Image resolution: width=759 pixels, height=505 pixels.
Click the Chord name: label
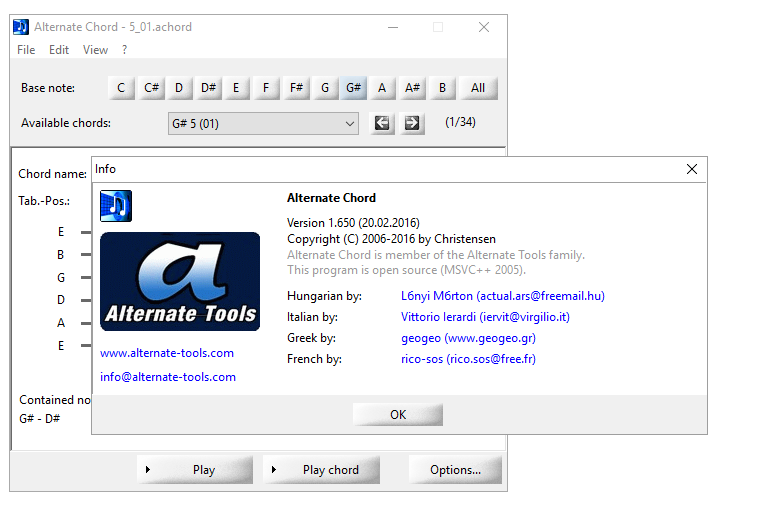pos(52,174)
